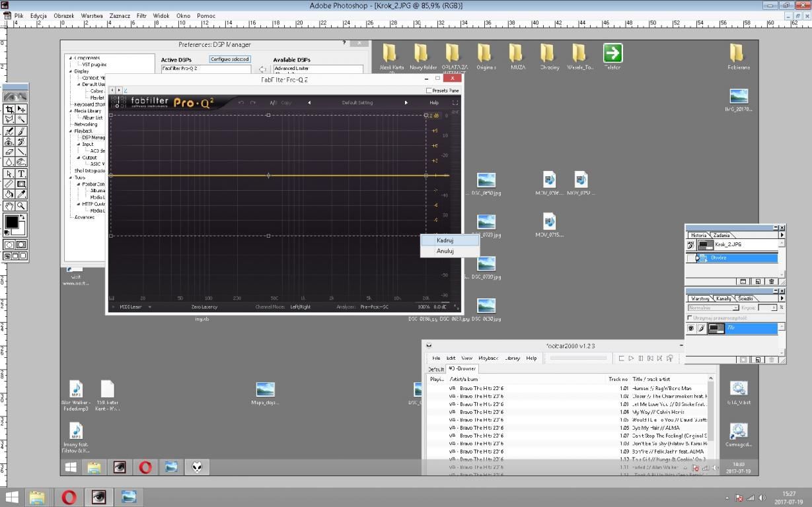Open the Obrazek menu

(64, 16)
